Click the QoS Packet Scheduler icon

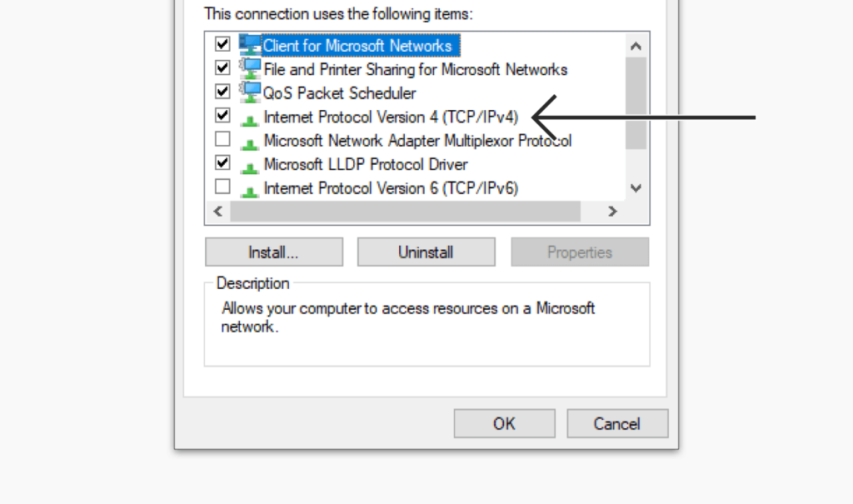(249, 92)
